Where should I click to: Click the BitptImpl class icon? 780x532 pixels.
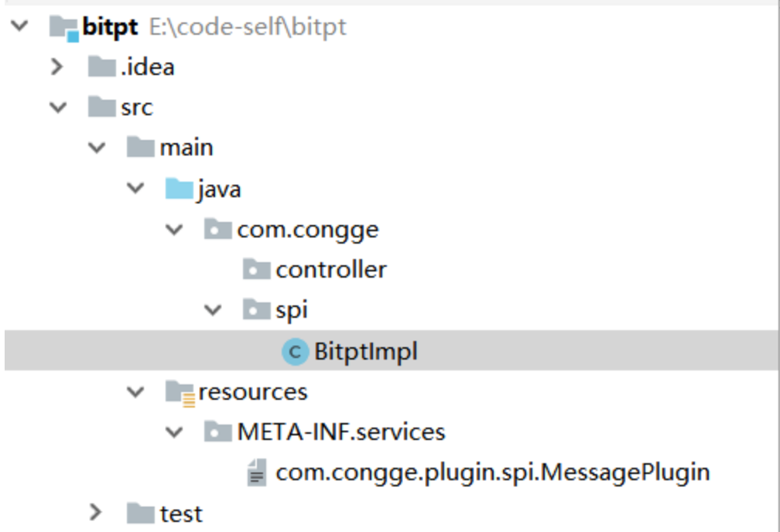pyautogui.click(x=296, y=352)
